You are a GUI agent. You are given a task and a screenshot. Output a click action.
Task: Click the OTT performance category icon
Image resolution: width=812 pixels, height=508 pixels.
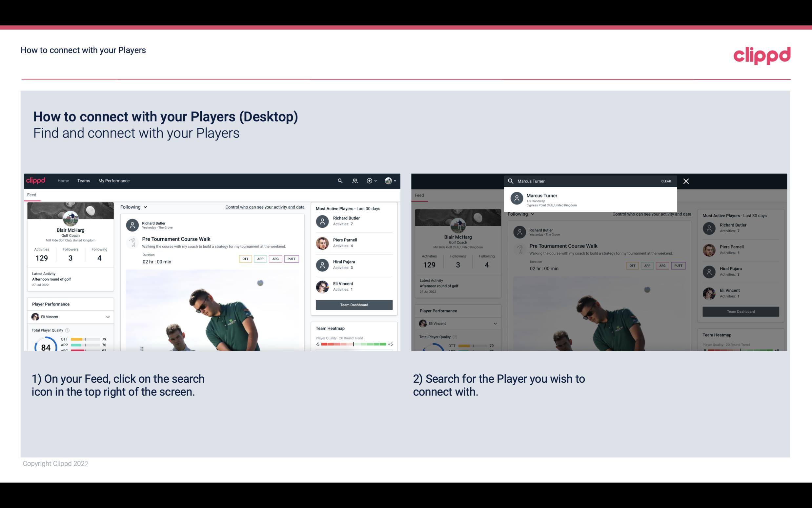point(244,259)
